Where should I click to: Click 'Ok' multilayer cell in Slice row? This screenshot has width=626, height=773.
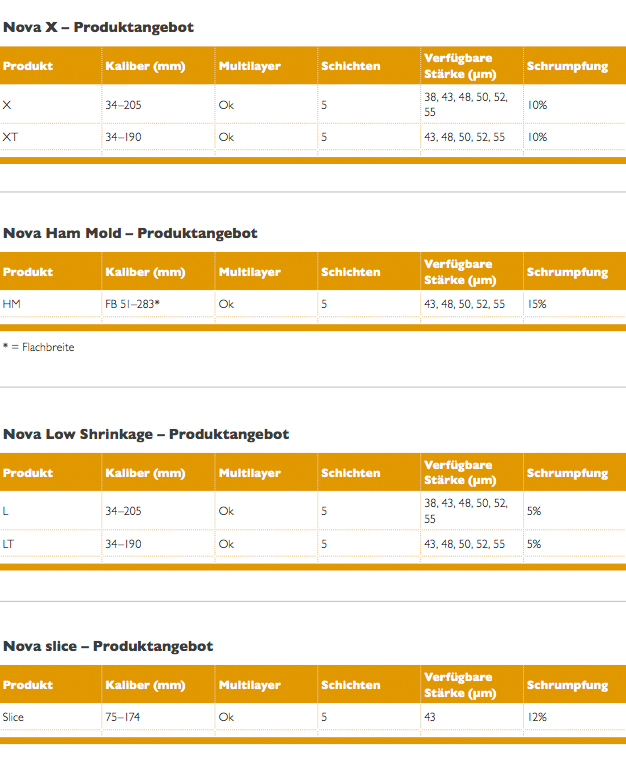coord(226,717)
